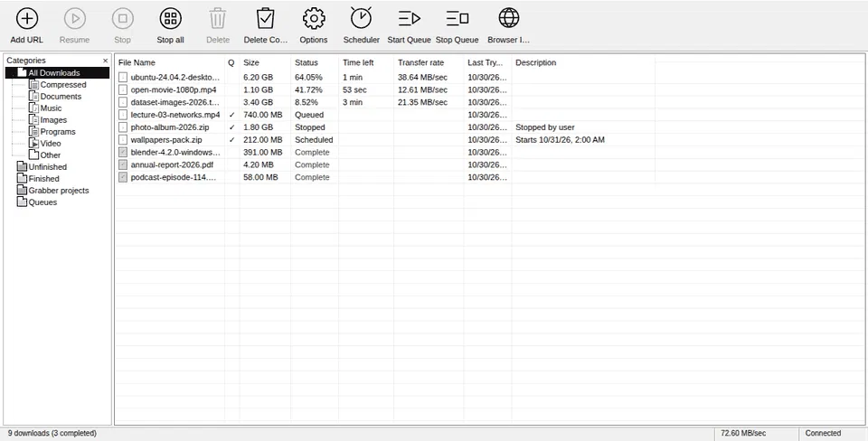The height and width of the screenshot is (441, 868).
Task: Click the Stop toolbar icon
Action: [122, 19]
